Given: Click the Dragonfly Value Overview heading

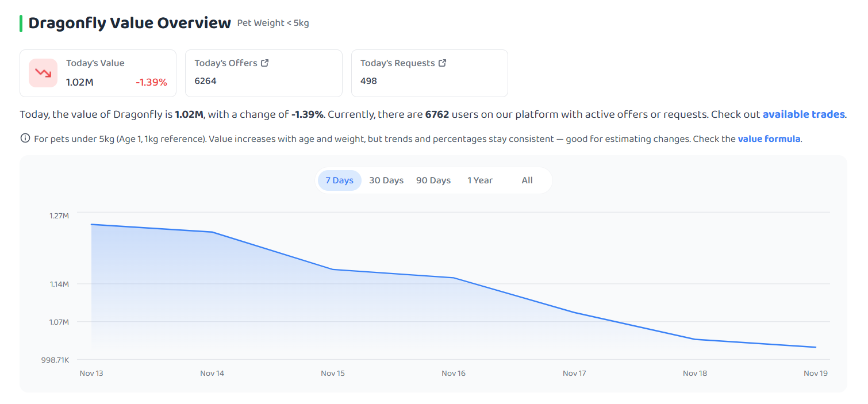Looking at the screenshot, I should pyautogui.click(x=129, y=23).
